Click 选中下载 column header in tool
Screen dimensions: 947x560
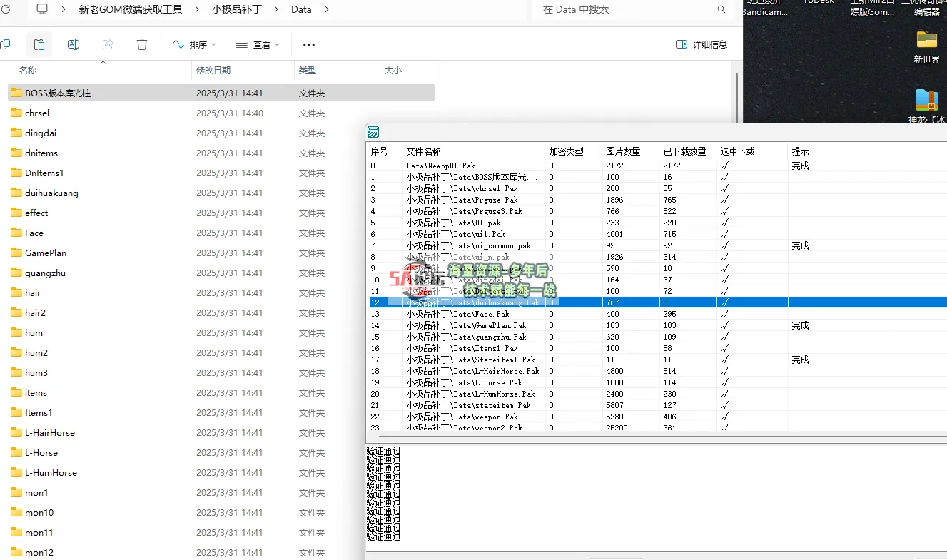pos(737,151)
